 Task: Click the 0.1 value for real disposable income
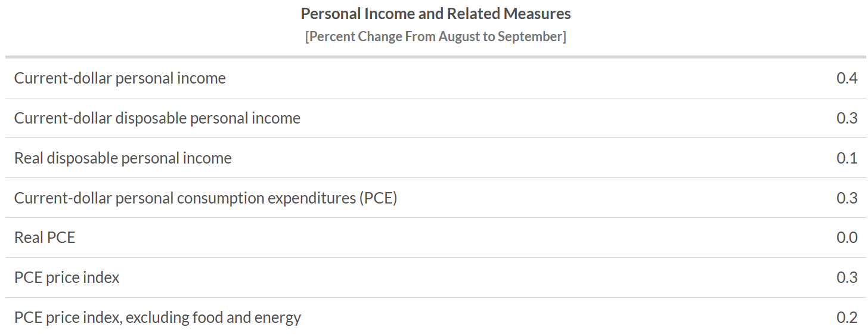847,158
